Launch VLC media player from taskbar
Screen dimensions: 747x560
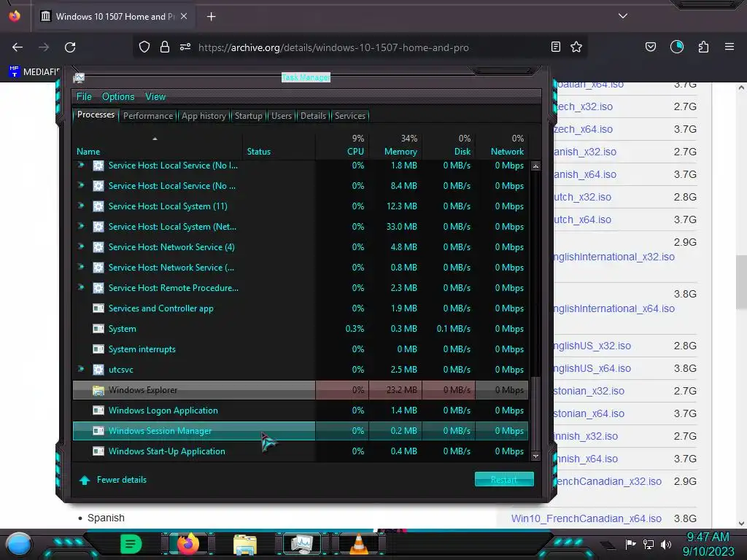(x=358, y=544)
